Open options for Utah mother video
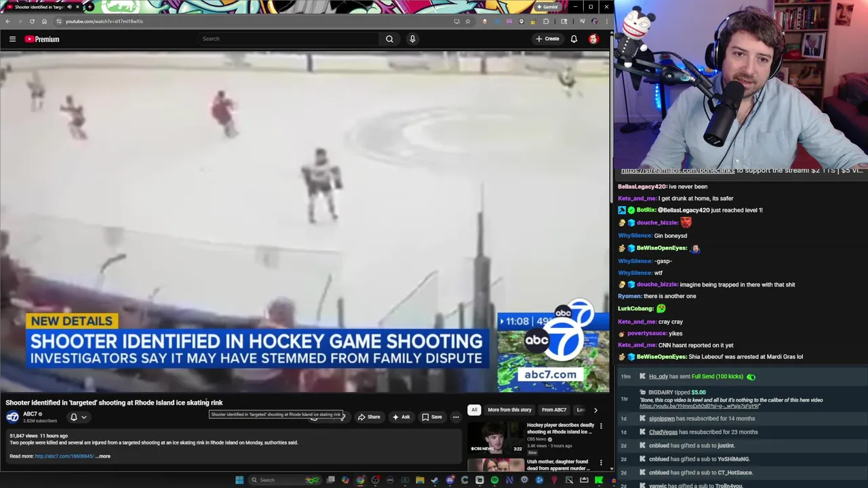Viewport: 868px width, 488px height. [x=601, y=463]
